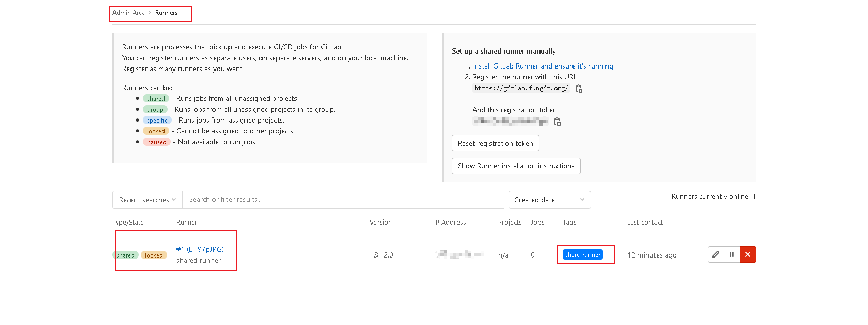
Task: Open Install GitLab Runner link
Action: [543, 66]
